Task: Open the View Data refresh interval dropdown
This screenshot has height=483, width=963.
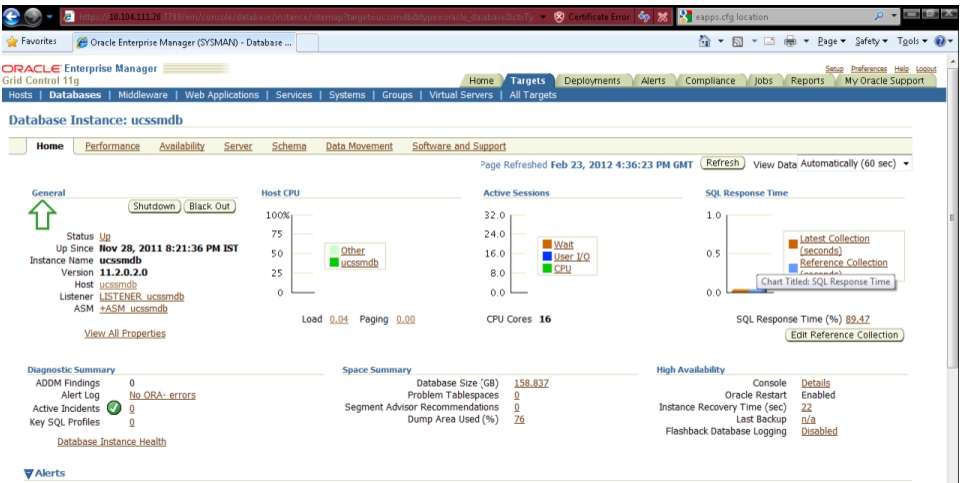Action: (854, 163)
